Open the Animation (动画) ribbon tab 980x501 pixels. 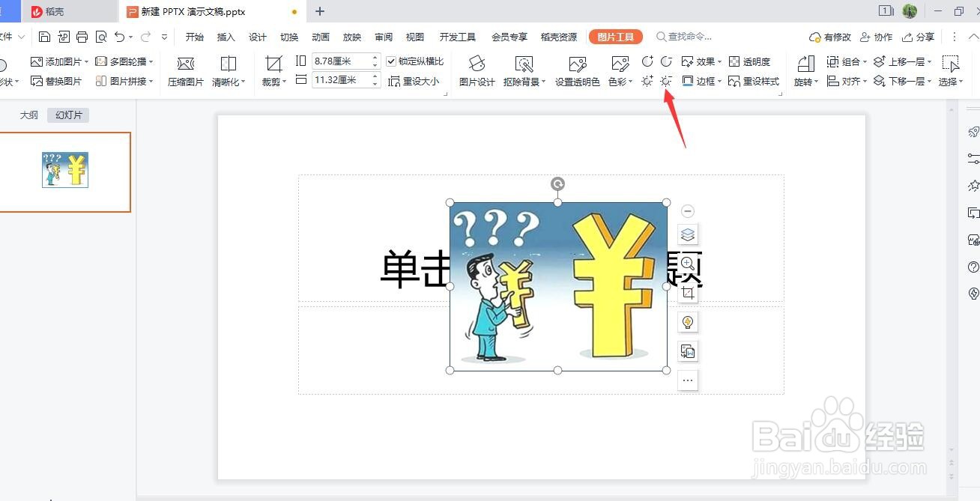(321, 37)
